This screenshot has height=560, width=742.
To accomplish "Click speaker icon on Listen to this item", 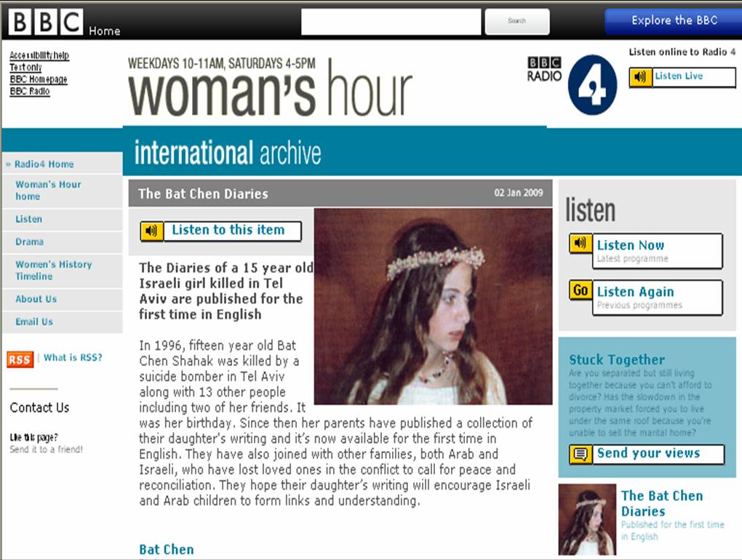I will pyautogui.click(x=152, y=231).
